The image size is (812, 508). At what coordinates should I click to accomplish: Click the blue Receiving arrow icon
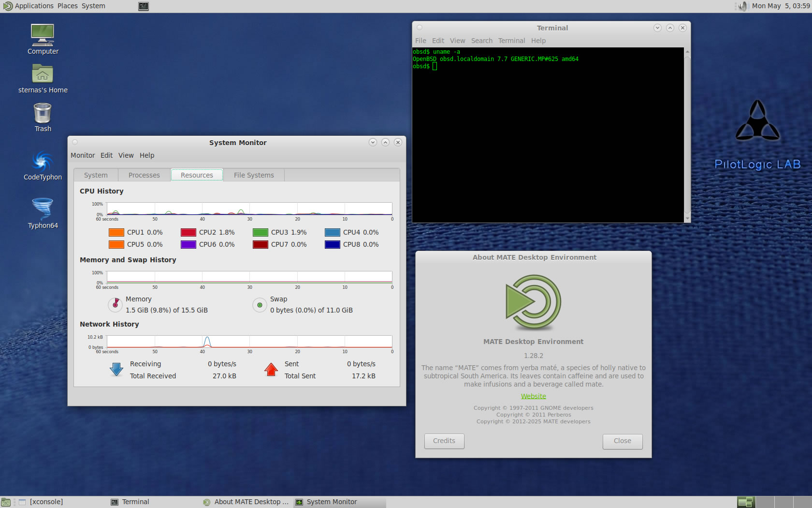coord(116,370)
